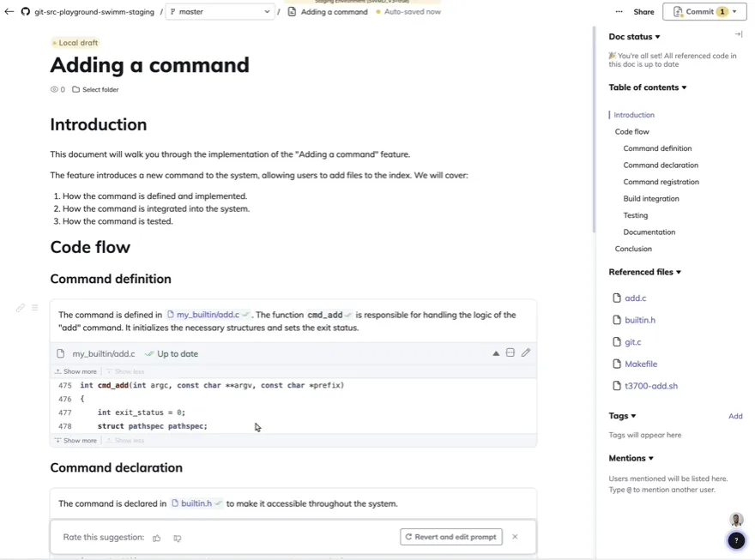Open the help question mark button
This screenshot has width=755, height=560.
tap(736, 541)
